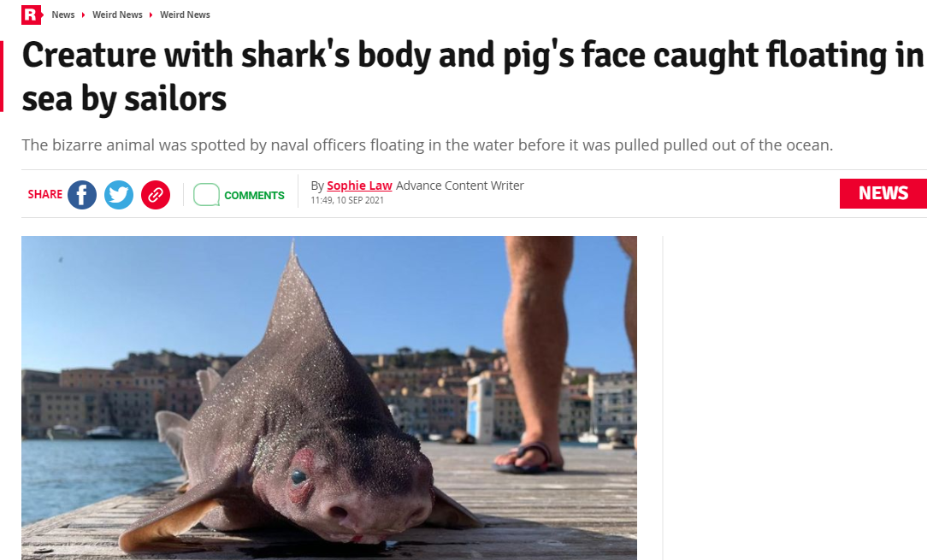Open the pig-faced shark photo
945x560 pixels.
pos(329,398)
